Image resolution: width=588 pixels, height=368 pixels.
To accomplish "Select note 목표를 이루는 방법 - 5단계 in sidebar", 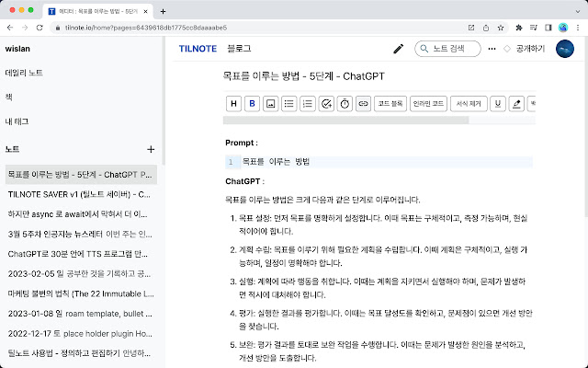I will (x=81, y=175).
